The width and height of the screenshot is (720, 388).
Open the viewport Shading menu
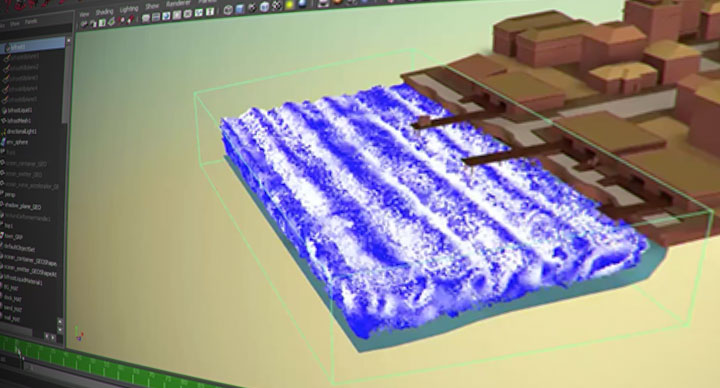point(104,12)
